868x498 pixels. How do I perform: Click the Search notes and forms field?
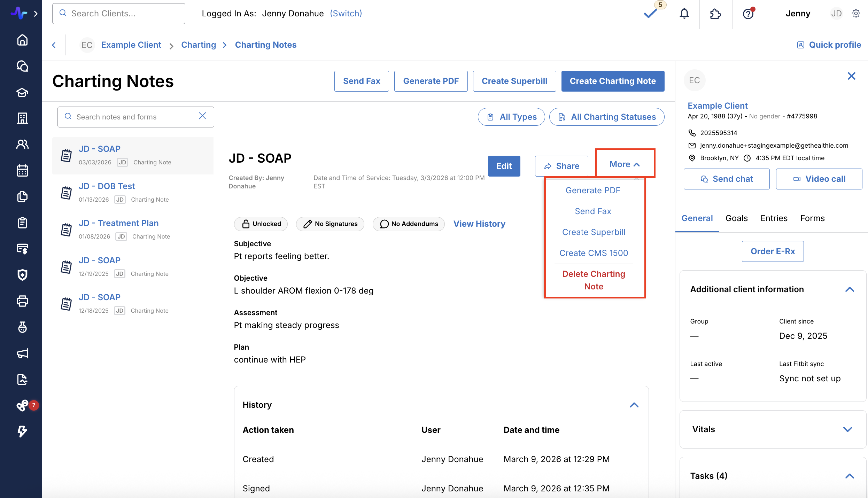click(x=132, y=117)
